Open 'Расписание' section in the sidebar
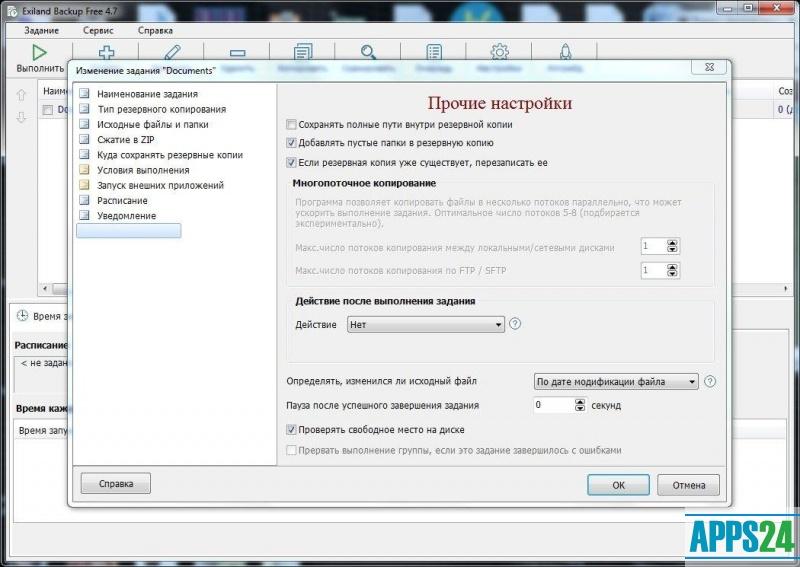 pos(122,200)
